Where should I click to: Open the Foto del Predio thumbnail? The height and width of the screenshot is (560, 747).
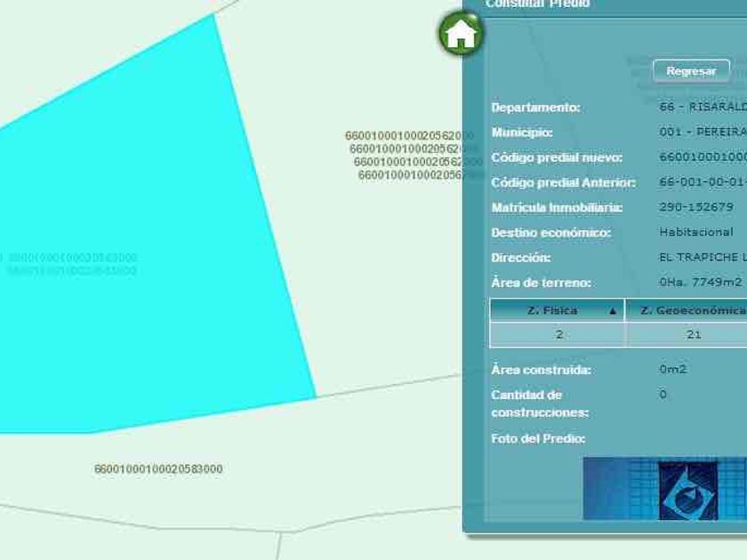pyautogui.click(x=665, y=488)
